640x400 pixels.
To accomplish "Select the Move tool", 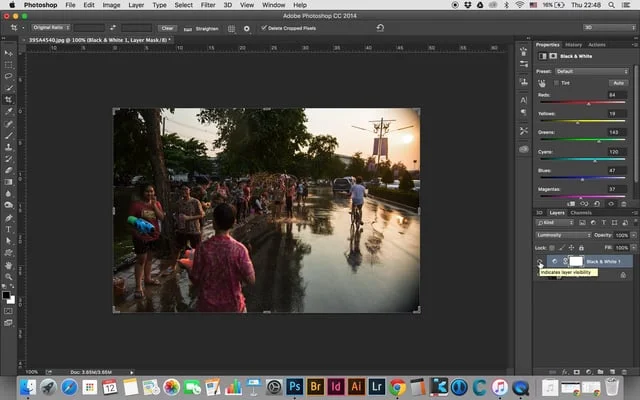I will 9,53.
